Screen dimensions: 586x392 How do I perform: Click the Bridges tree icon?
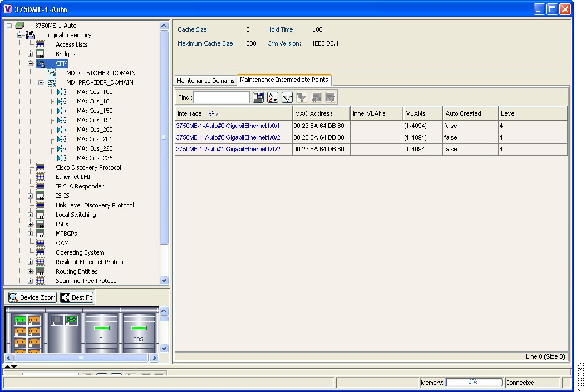pos(41,54)
